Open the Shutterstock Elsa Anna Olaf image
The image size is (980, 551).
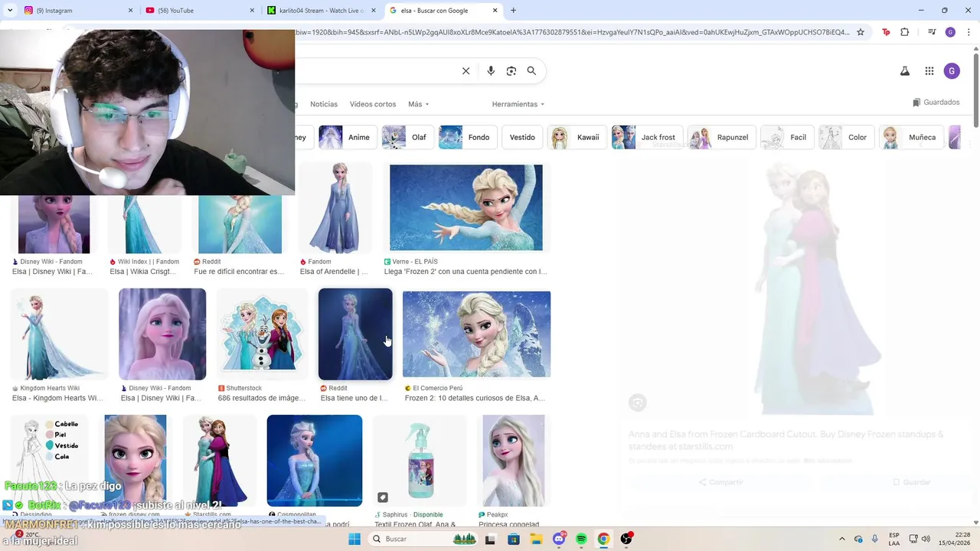point(262,334)
